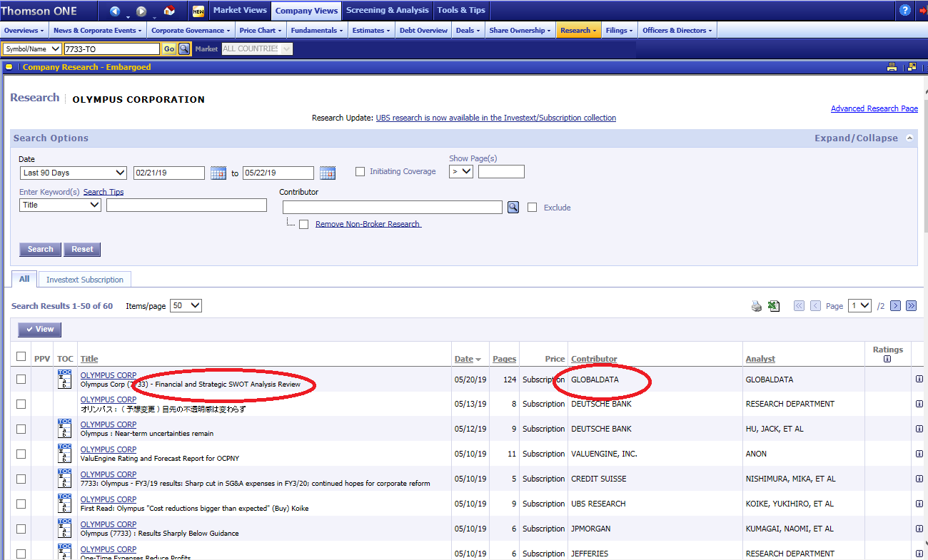Screen dimensions: 928x560
Task: Click the export to Excel icon
Action: (773, 306)
